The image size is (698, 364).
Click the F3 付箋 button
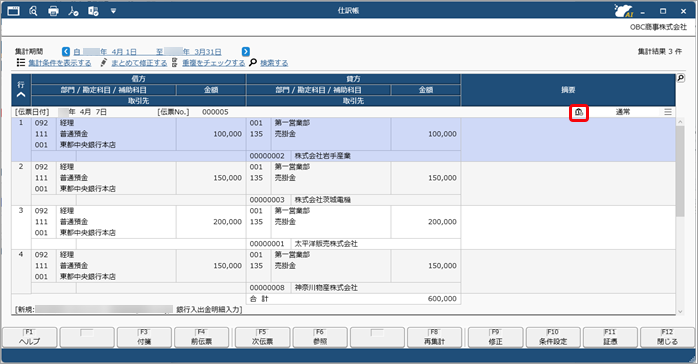tap(144, 337)
